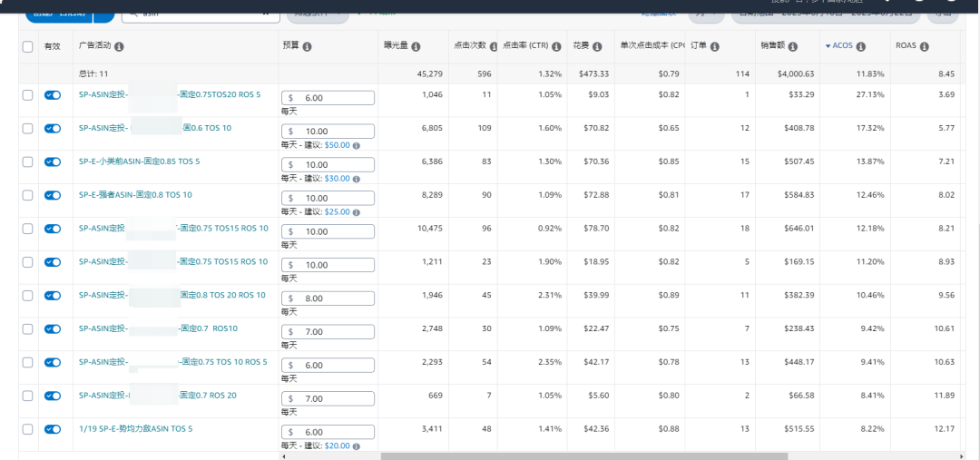Disable the SP-E-强者ASIN campaign switch

point(53,195)
